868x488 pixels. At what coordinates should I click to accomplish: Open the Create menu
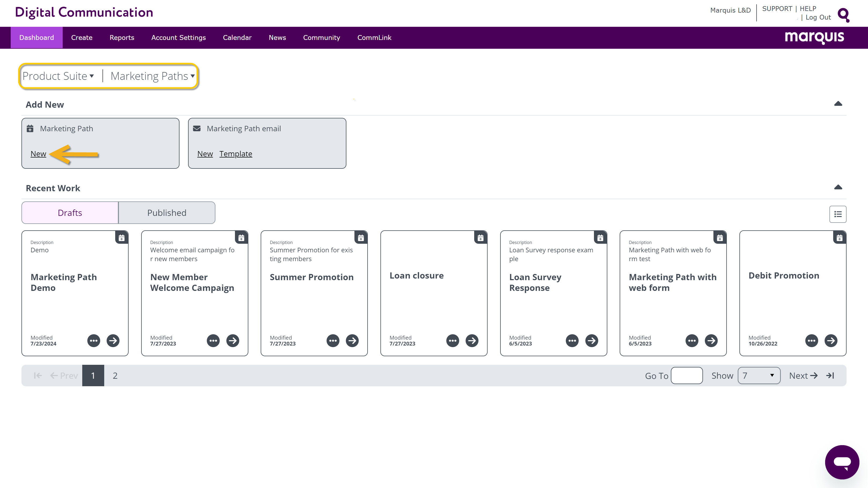point(81,37)
